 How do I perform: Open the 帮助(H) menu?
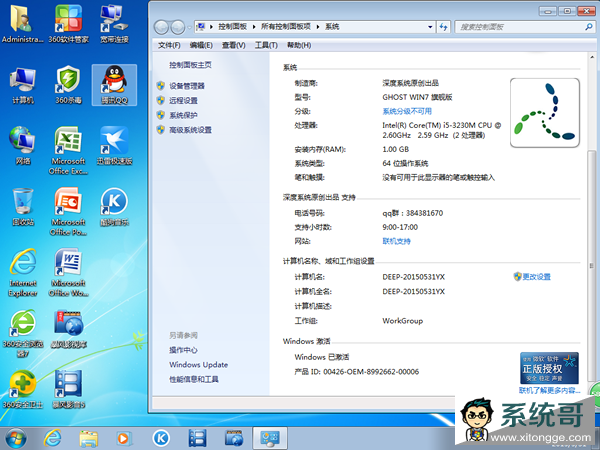[298, 45]
